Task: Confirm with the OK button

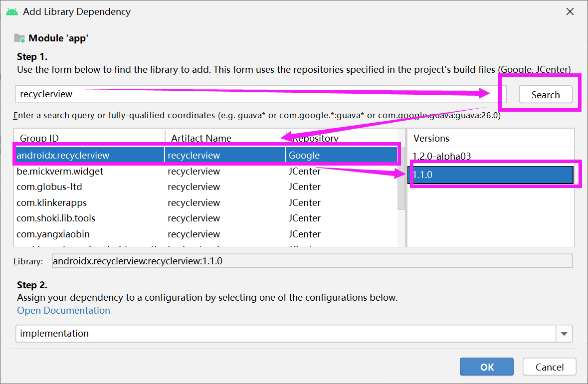Action: (x=487, y=367)
